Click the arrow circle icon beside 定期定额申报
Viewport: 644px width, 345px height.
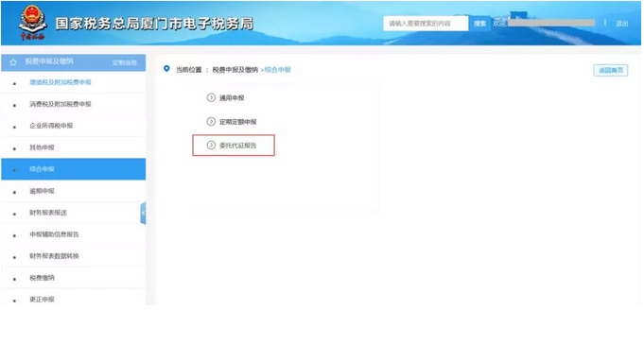pyautogui.click(x=211, y=122)
